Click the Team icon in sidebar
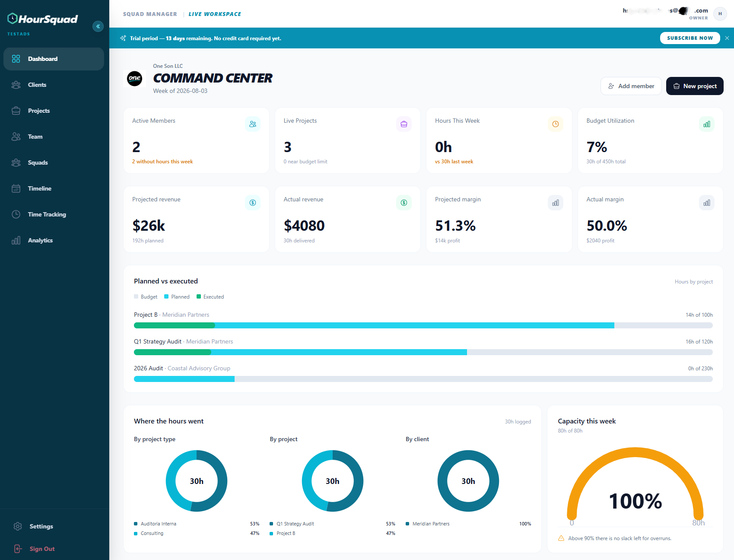This screenshot has height=560, width=734. click(x=16, y=137)
